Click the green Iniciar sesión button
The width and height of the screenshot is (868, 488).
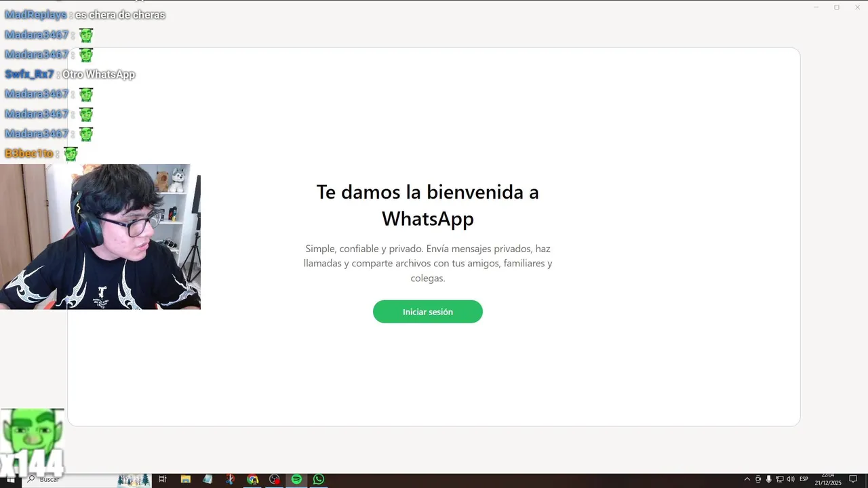(427, 312)
